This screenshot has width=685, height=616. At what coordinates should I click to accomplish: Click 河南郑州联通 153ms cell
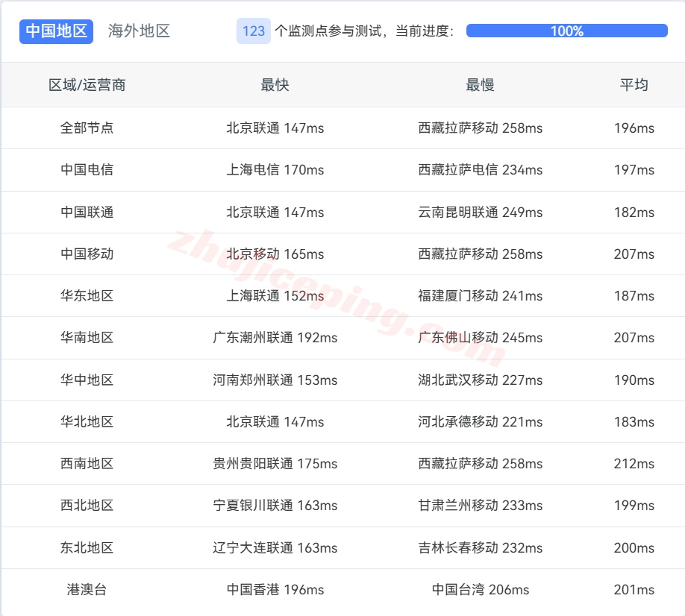pyautogui.click(x=275, y=380)
